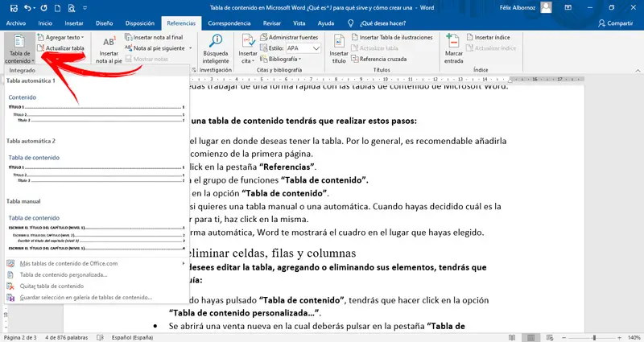Viewport: 644px width, 342px height.
Task: Open the Correspondencia ribbon tab
Action: [229, 23]
